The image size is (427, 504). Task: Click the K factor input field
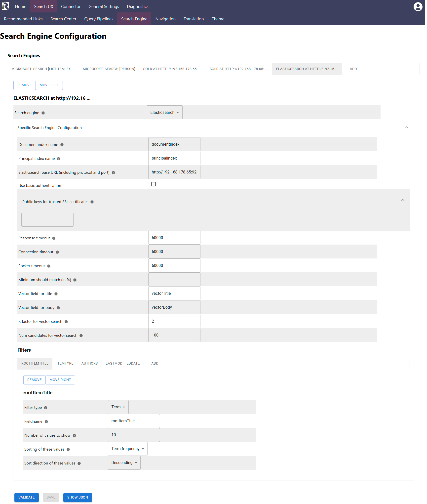click(x=174, y=321)
